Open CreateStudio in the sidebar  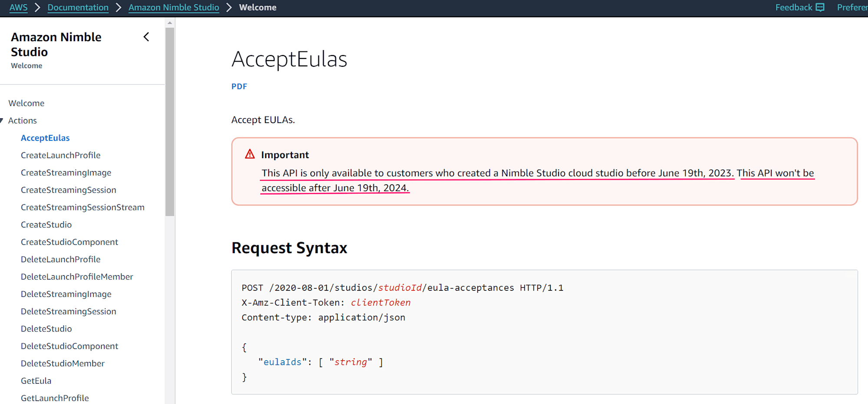tap(46, 225)
